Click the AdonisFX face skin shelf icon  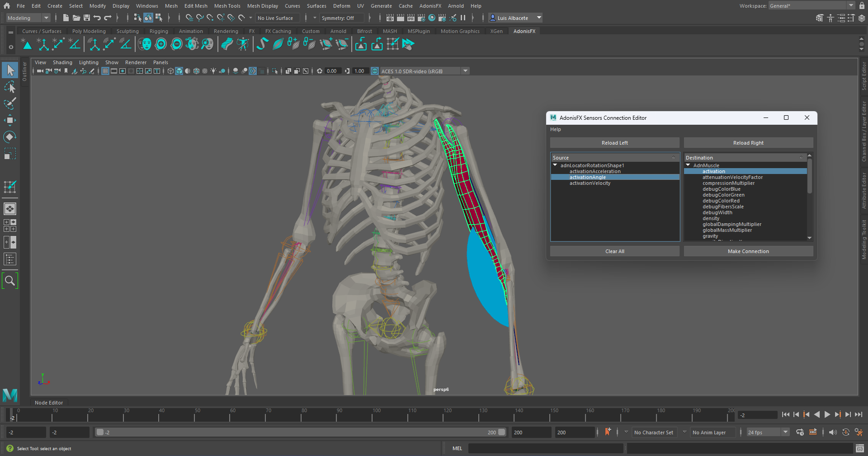pos(145,44)
